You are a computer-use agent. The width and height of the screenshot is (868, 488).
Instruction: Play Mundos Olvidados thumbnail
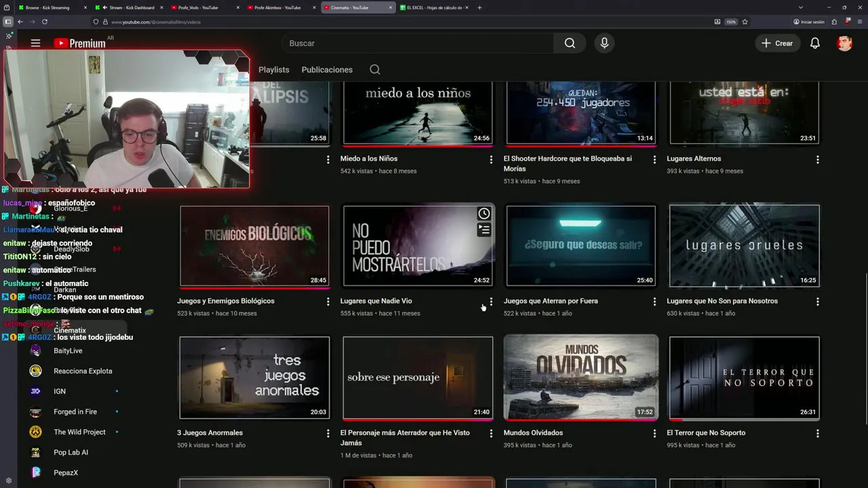[x=581, y=378]
